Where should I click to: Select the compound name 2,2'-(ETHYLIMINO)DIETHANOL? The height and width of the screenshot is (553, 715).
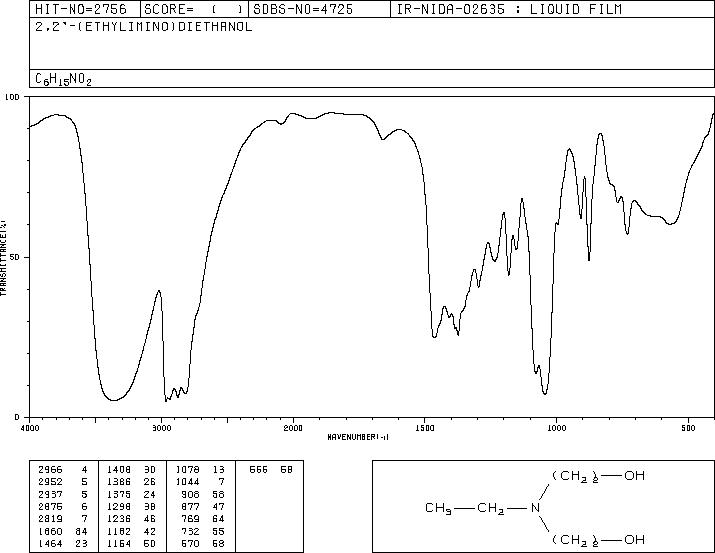[144, 27]
